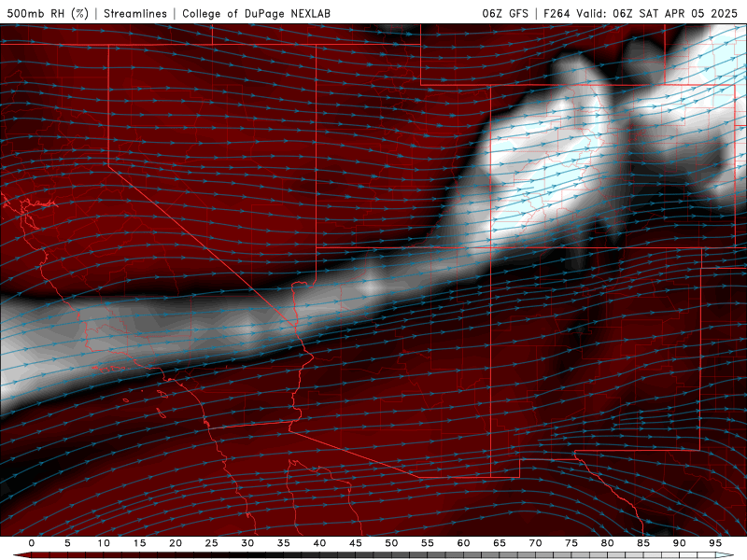This screenshot has height=560, width=747.
Task: Click the '40' colorbar scale label
Action: tap(319, 543)
